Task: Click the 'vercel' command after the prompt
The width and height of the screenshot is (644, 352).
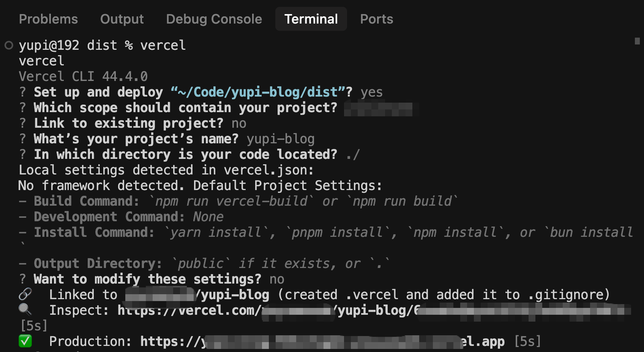Action: (163, 46)
